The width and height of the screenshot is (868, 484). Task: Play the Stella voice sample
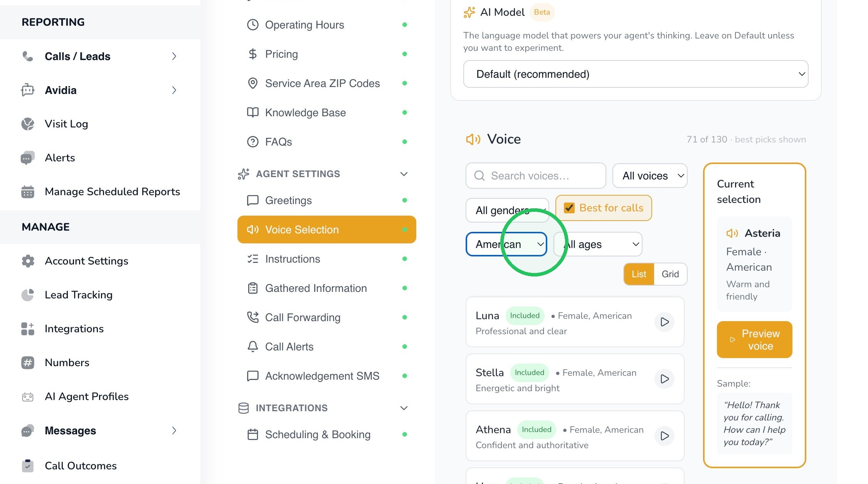[664, 379]
